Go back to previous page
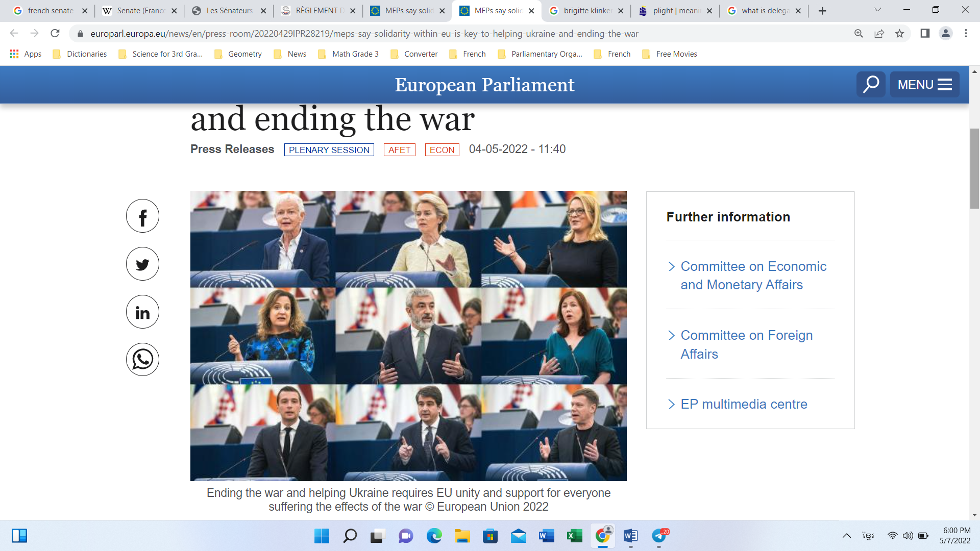Screen dimensions: 980x551 [x=14, y=34]
